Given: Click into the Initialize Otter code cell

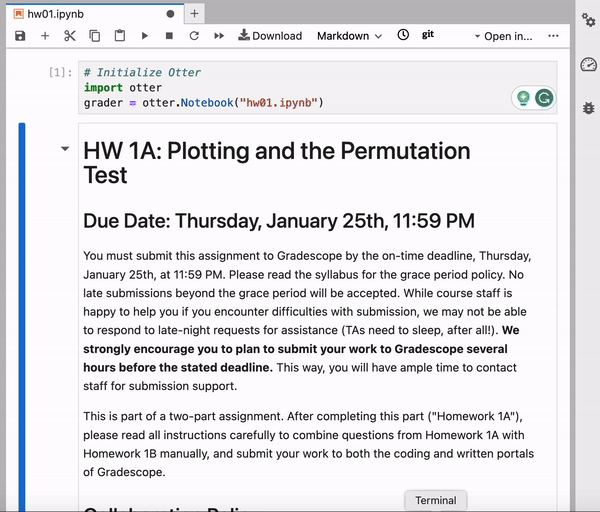Looking at the screenshot, I should [x=318, y=88].
